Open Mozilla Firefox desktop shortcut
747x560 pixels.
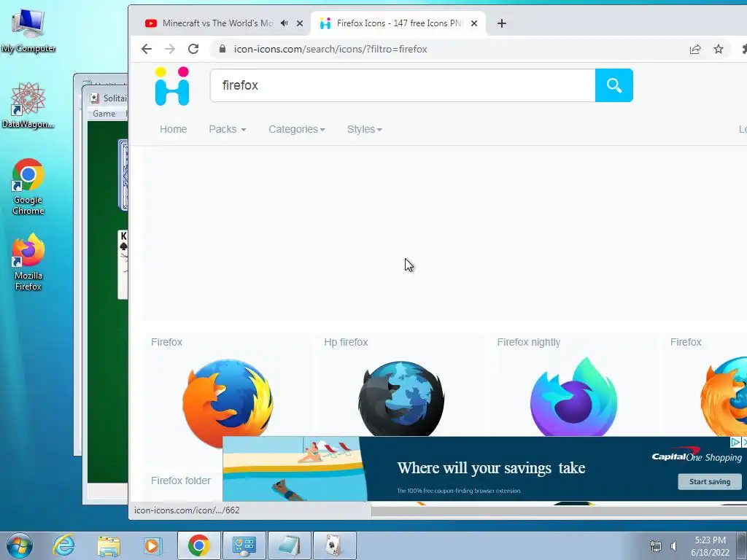(x=28, y=262)
